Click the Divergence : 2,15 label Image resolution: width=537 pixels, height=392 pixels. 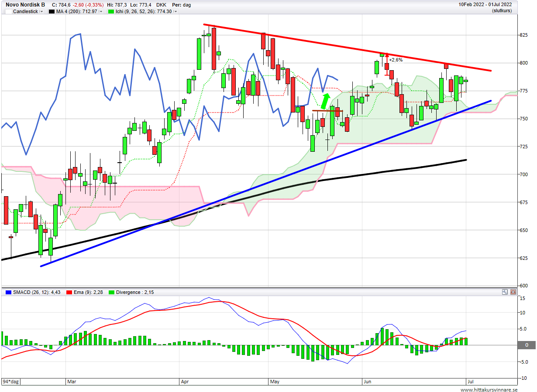tap(135, 292)
